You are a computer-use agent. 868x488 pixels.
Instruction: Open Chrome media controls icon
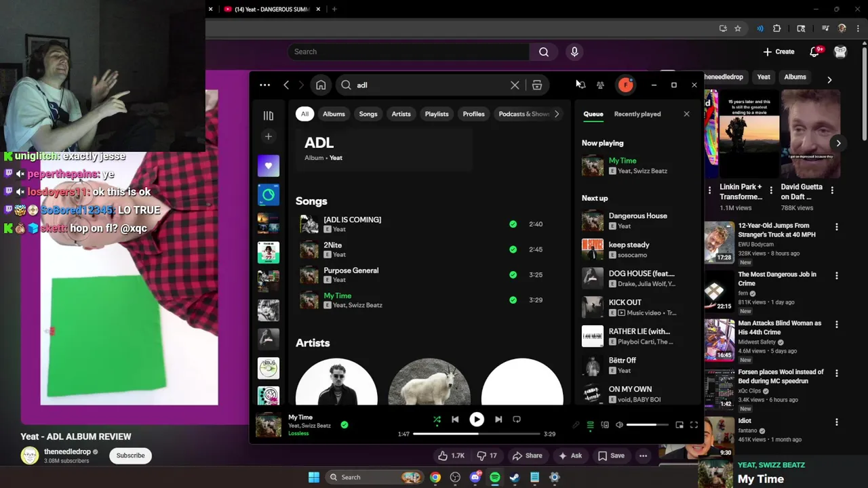point(825,28)
